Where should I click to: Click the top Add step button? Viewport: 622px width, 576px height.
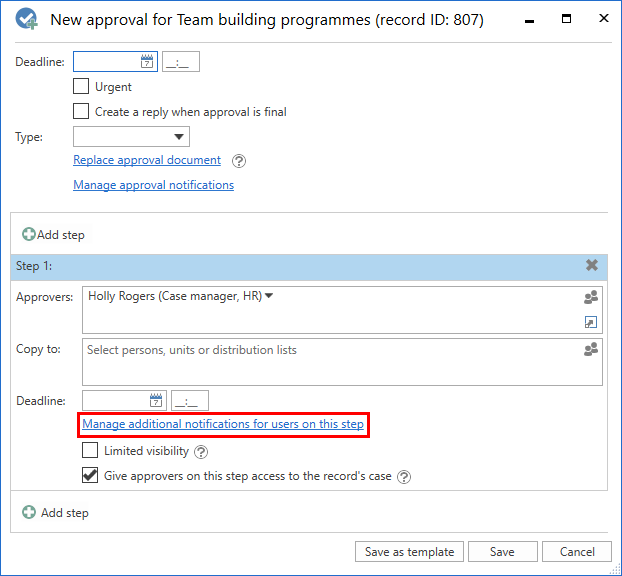pos(54,235)
